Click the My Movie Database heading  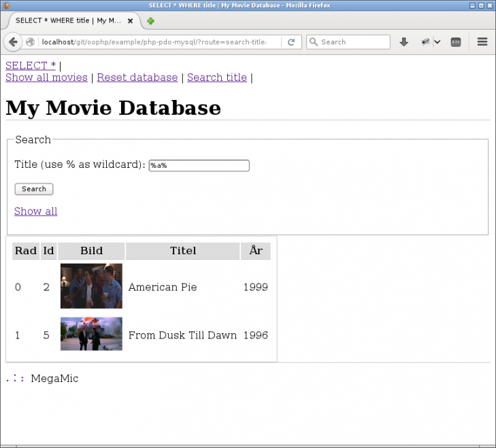tap(113, 108)
